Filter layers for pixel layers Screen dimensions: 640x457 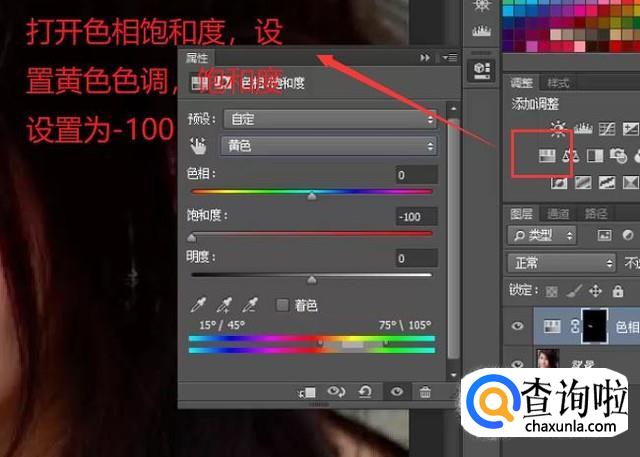point(604,235)
